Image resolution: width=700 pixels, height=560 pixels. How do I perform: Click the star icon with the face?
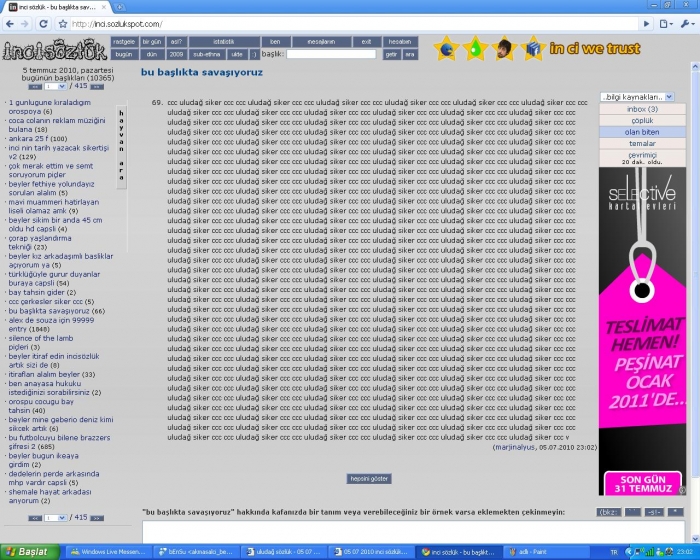(504, 48)
